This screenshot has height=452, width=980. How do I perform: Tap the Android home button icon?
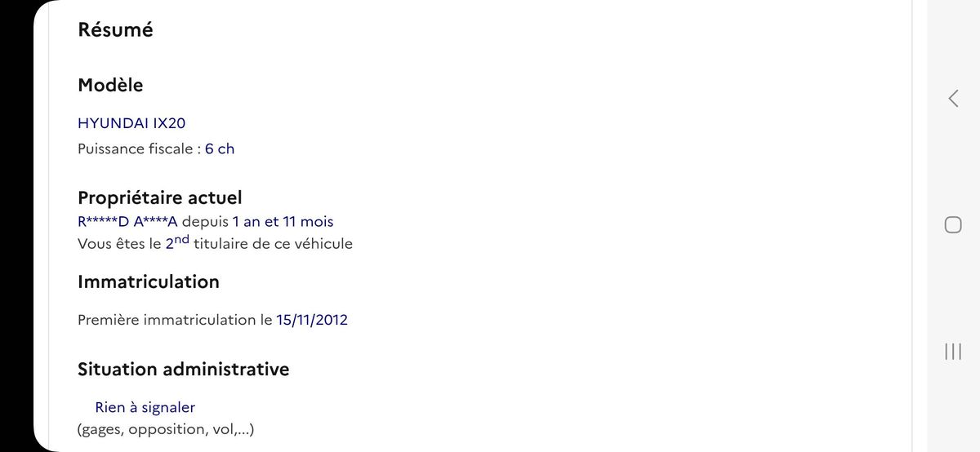point(953,225)
